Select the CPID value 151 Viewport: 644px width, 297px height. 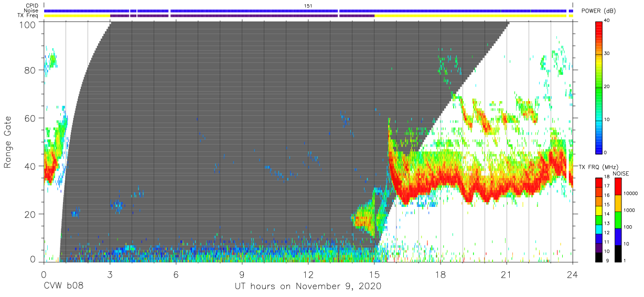tap(308, 6)
